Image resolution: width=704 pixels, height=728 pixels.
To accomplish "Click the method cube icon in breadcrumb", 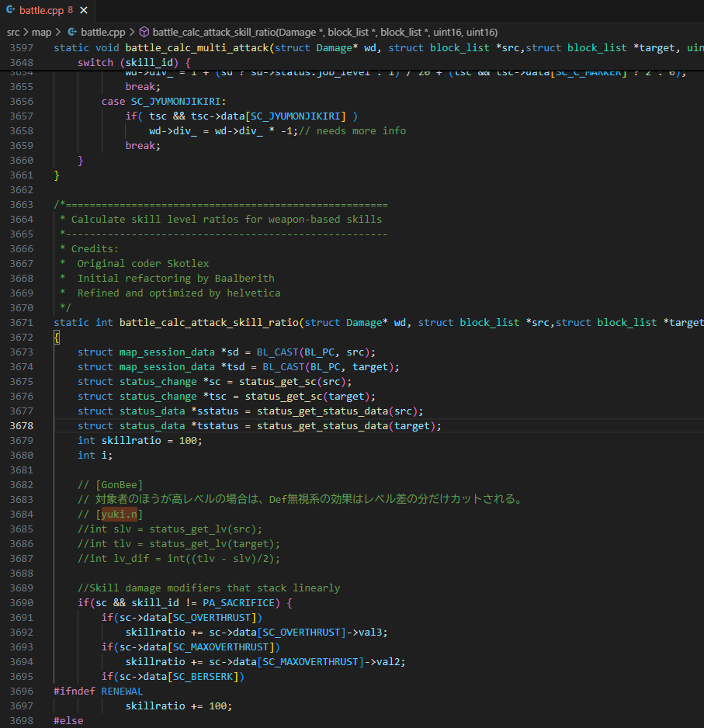I will point(144,32).
